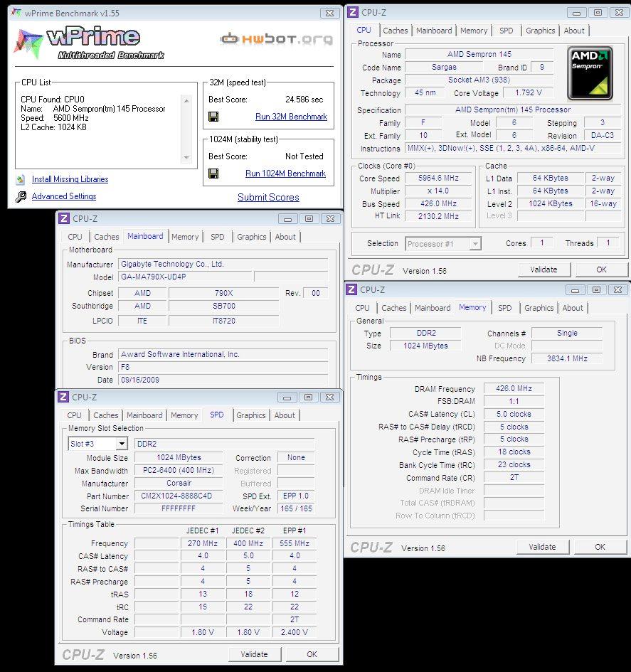Viewport: 631px width, 672px height.
Task: Click Validate in CPU-Z Memory window
Action: [x=542, y=547]
